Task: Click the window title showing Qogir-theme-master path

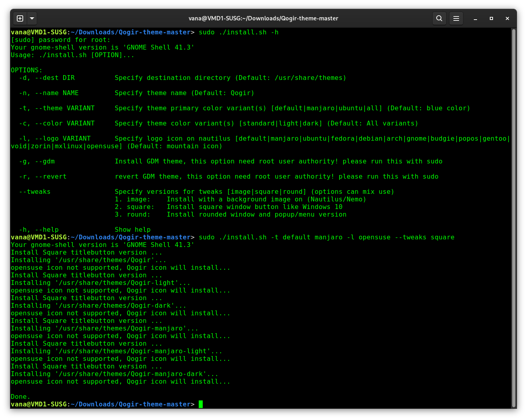Action: [263, 18]
